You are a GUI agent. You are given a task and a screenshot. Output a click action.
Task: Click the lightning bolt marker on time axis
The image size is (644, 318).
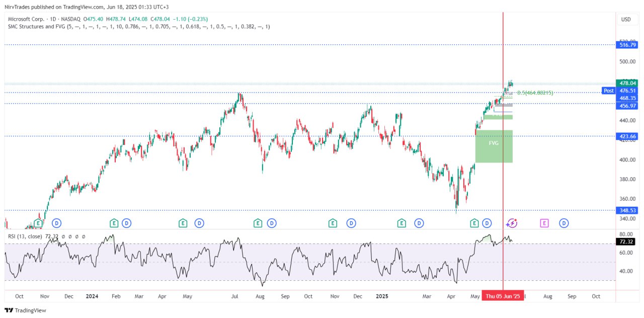click(512, 223)
